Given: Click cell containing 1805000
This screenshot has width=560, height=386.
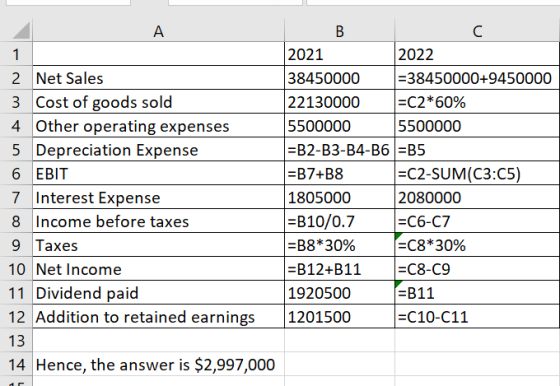Looking at the screenshot, I should 340,198.
